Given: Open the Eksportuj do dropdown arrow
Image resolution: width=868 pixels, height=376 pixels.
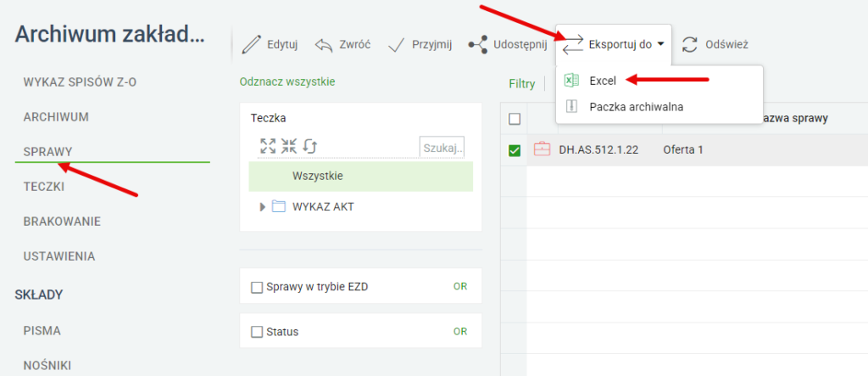Looking at the screenshot, I should [x=661, y=45].
